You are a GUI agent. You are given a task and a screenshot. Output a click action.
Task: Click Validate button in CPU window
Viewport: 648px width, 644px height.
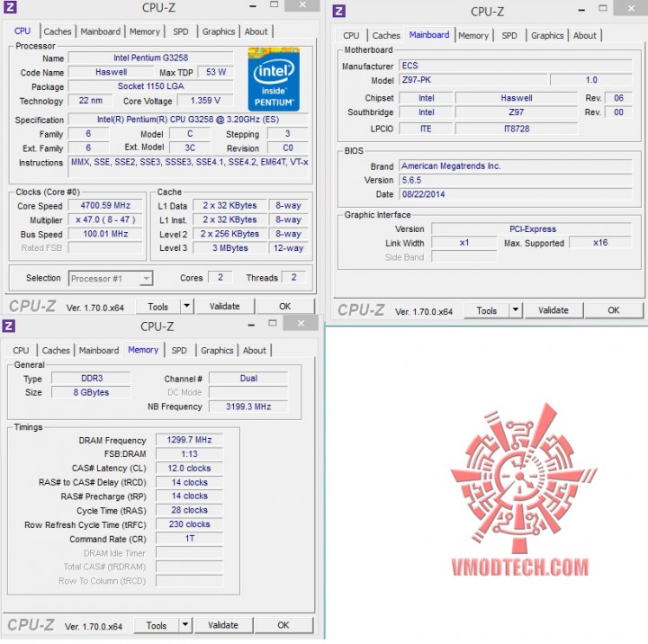[224, 306]
